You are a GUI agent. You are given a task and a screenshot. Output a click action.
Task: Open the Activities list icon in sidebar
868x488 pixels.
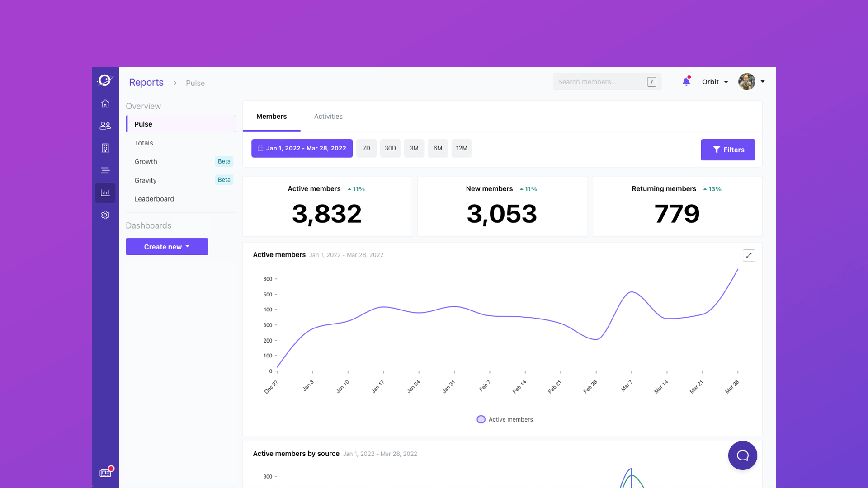click(105, 170)
